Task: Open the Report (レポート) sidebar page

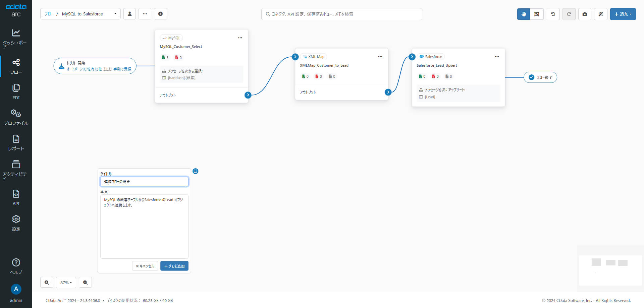Action: pyautogui.click(x=16, y=143)
